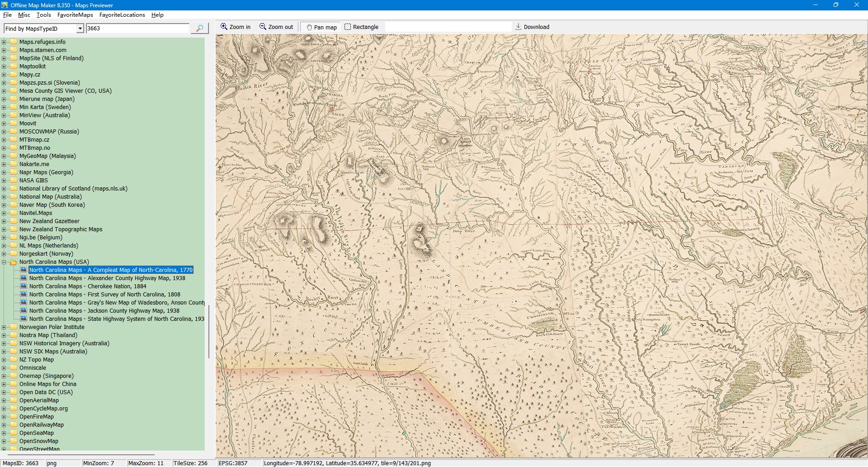Click the tree panel vertical scrollbar

click(208, 331)
